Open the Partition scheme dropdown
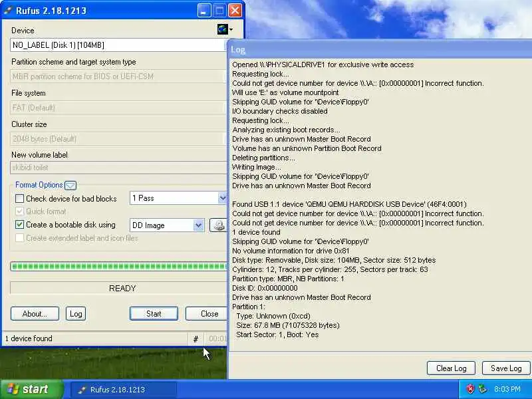The width and height of the screenshot is (532, 399). 118,76
